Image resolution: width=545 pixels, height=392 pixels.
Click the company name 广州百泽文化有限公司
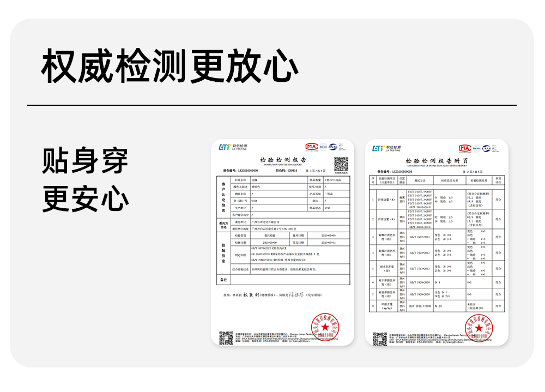pos(265,222)
